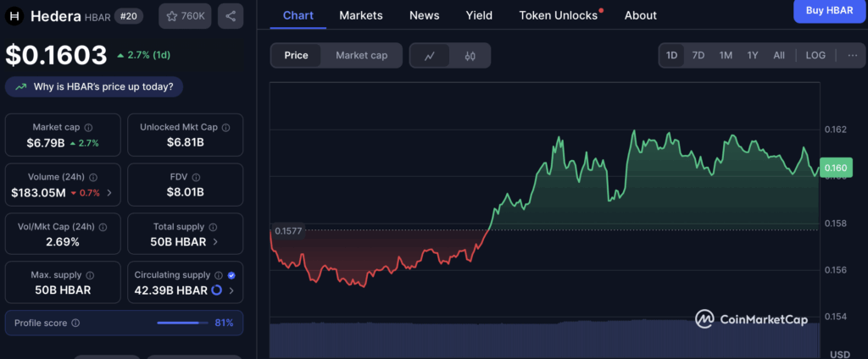
Task: Click Why is HBAR's price up today
Action: (94, 87)
